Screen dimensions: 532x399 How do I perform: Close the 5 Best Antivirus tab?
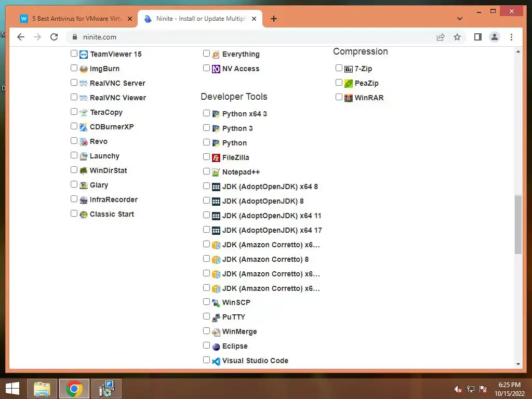[129, 19]
